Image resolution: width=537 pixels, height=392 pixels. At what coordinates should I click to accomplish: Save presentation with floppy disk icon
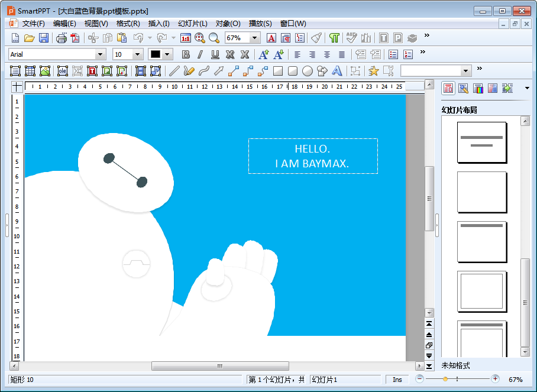(x=44, y=38)
